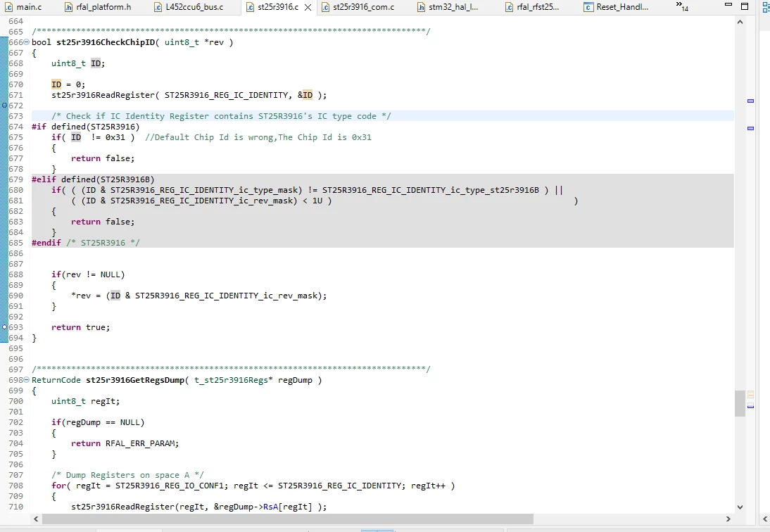Jump to the lowest blue overview ruler annotation
This screenshot has width=770, height=532.
click(750, 406)
